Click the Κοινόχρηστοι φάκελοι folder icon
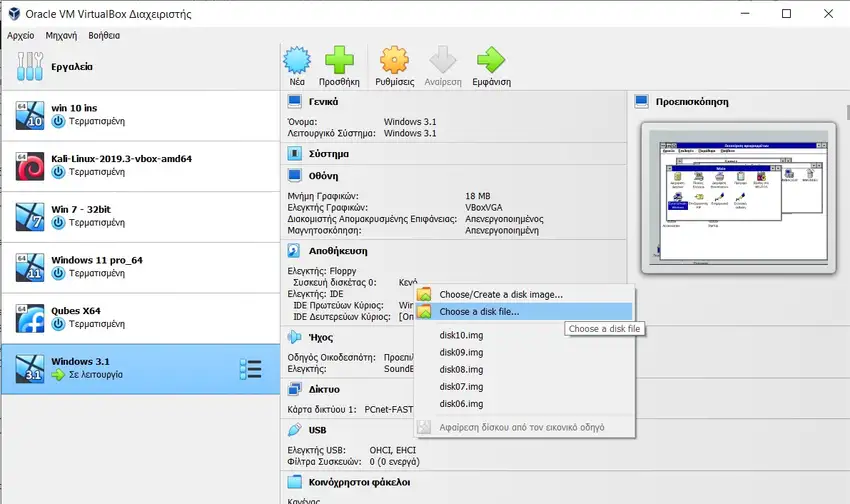850x504 pixels. (x=294, y=482)
